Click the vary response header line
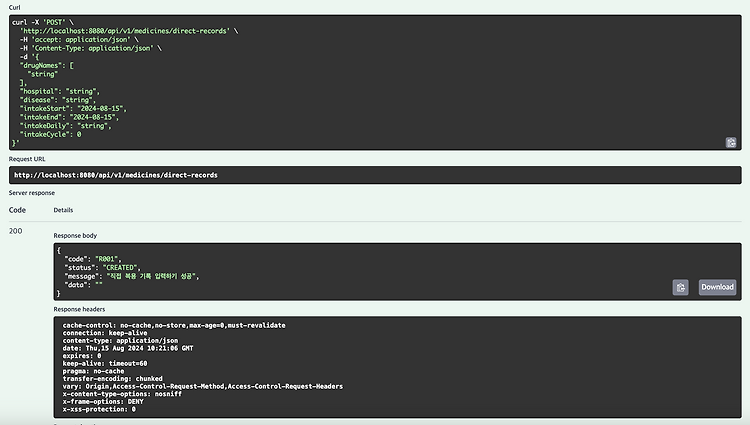This screenshot has height=425, width=750. pos(202,386)
